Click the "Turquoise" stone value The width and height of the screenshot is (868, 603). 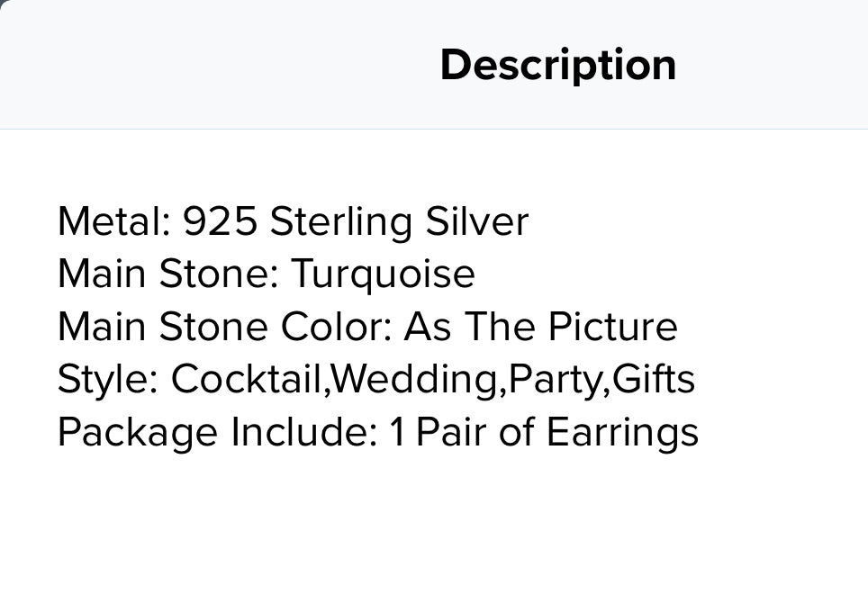point(383,274)
